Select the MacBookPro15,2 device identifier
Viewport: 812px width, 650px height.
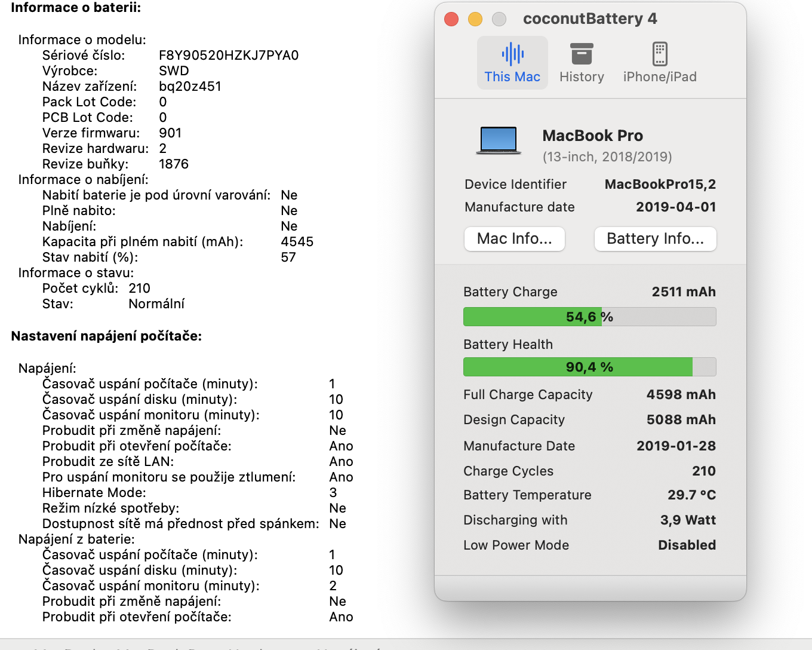[660, 184]
